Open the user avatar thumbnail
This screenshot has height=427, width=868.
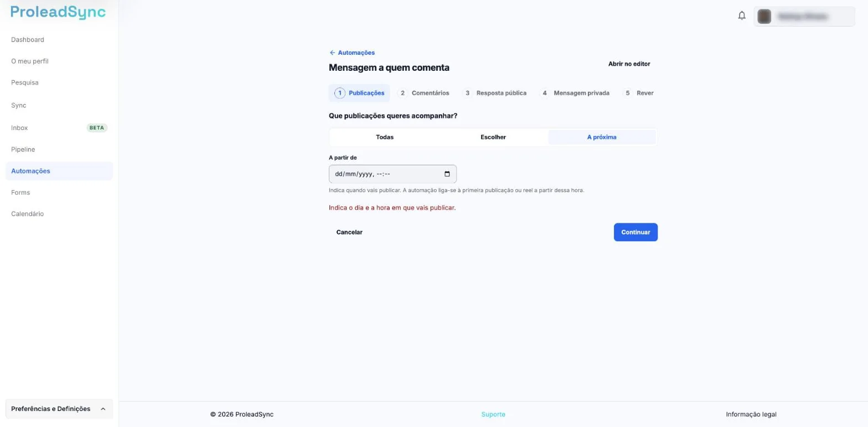point(764,17)
